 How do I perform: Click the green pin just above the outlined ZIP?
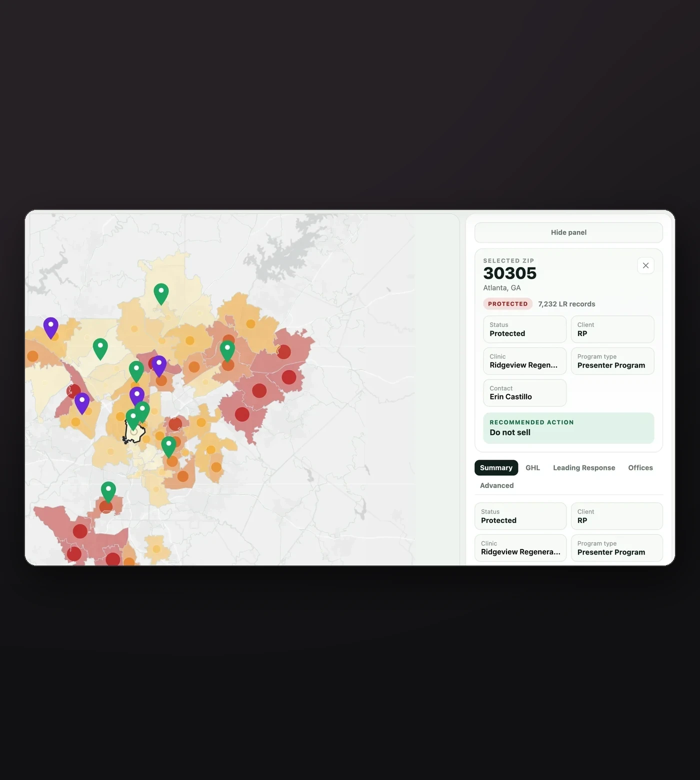[133, 419]
